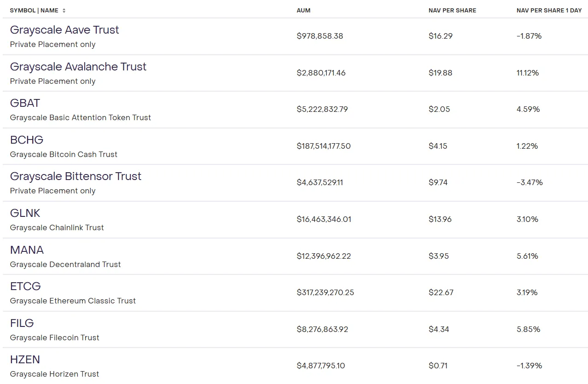Select the GLNK ticker symbol

(x=25, y=213)
